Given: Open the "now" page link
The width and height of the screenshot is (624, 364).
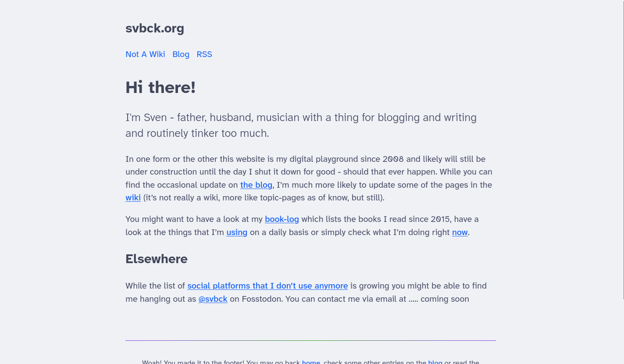Looking at the screenshot, I should tap(460, 232).
